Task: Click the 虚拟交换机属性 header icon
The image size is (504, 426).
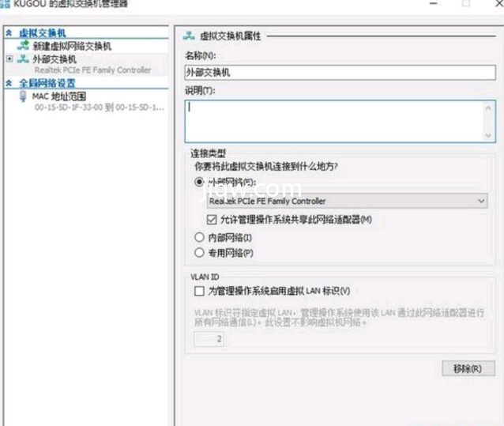Action: point(189,36)
